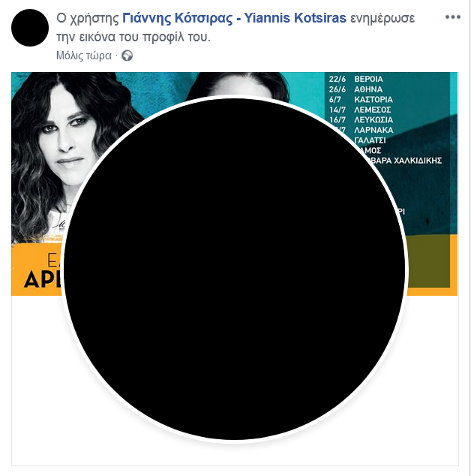Click the olive green block on the poster
Screen dimensions: 471x476
[x=428, y=261]
